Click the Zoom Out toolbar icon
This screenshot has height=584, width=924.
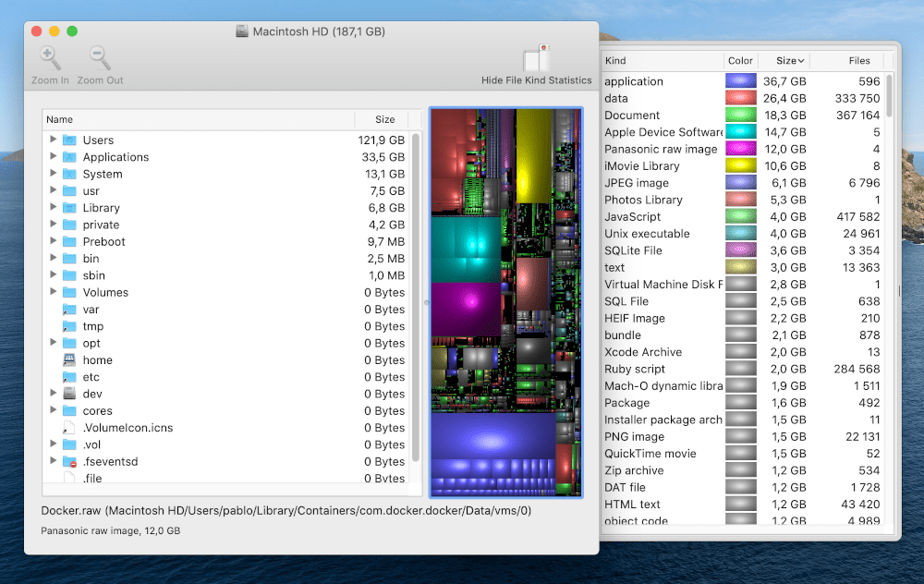tap(96, 57)
